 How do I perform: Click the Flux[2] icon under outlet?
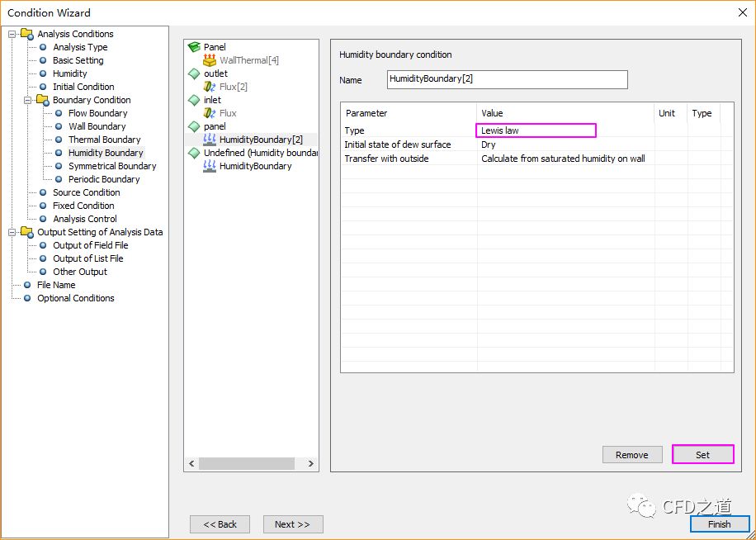coord(210,87)
